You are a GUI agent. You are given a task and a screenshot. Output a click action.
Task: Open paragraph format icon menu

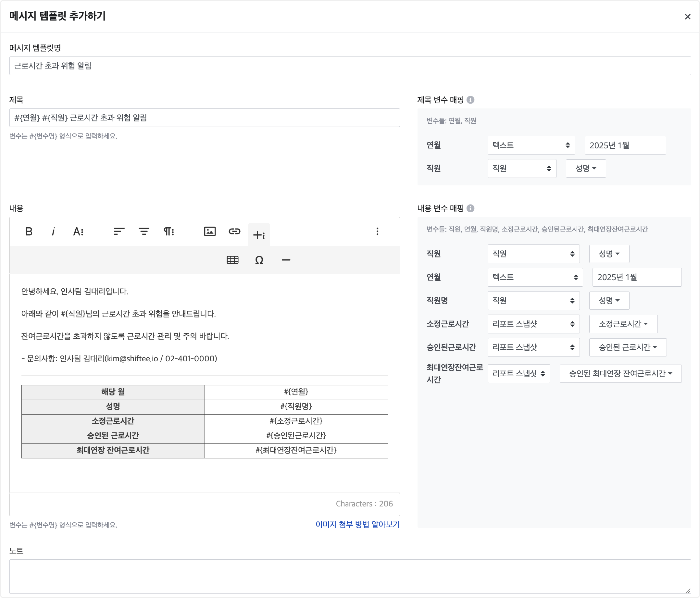(169, 231)
